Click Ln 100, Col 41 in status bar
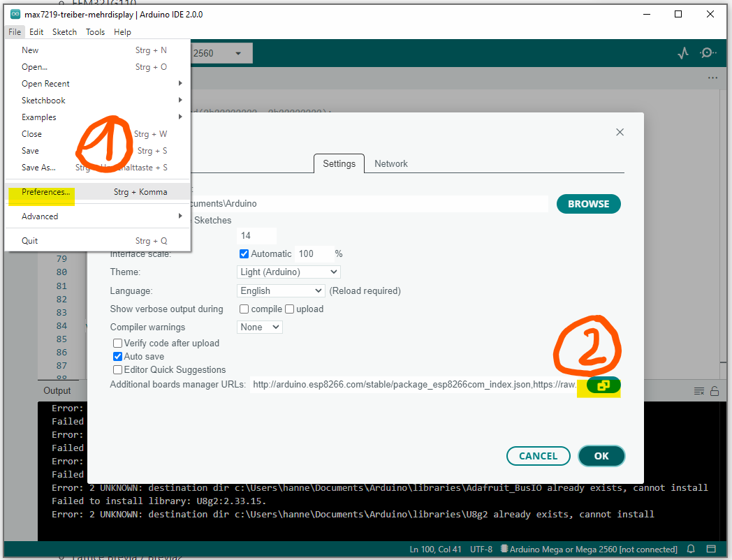 click(x=435, y=550)
